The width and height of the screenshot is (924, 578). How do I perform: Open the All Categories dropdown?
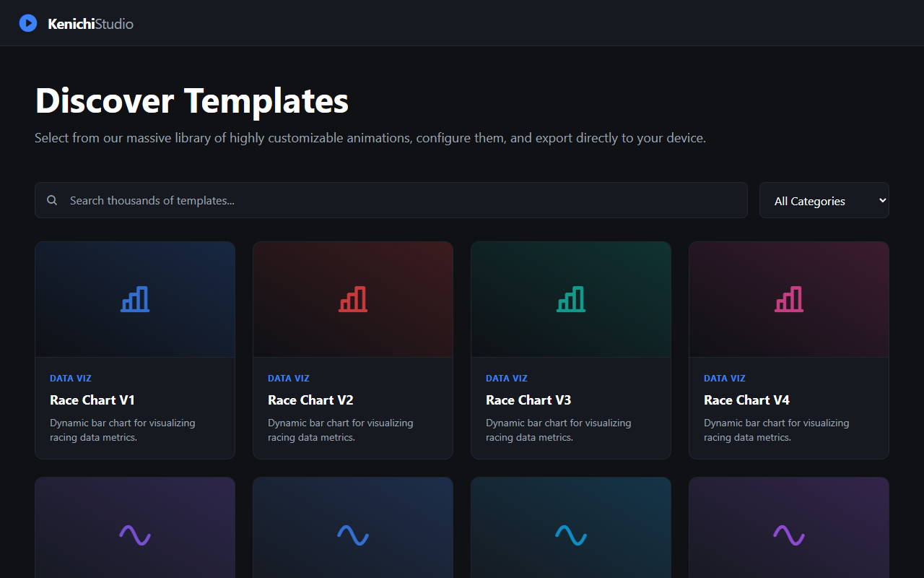click(x=824, y=200)
